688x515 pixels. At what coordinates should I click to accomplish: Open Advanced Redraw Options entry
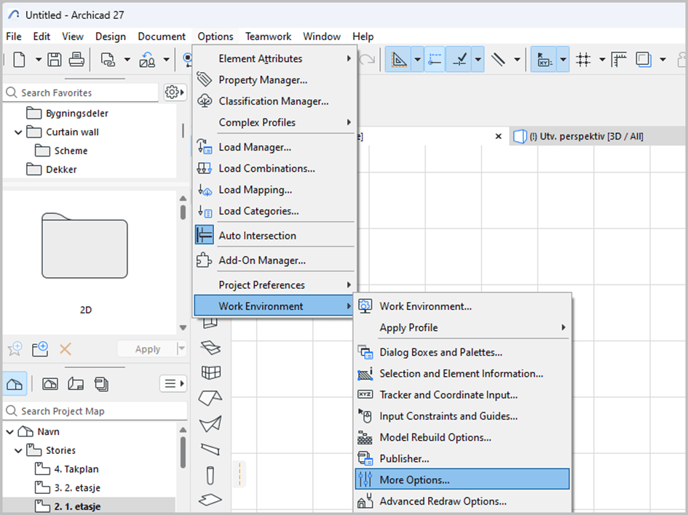462,501
